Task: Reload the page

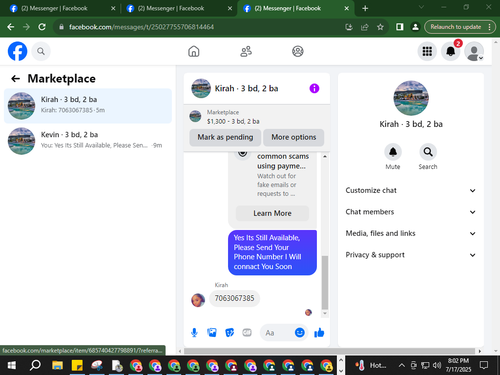Action: tap(42, 27)
